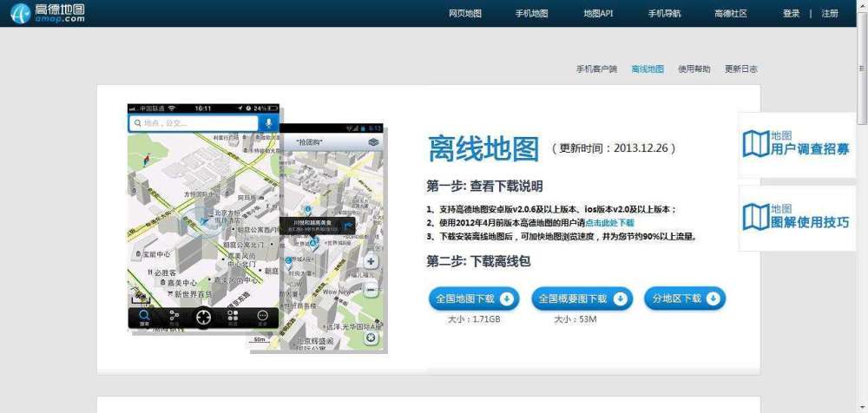Click the 第二步: 下载离线包 heading
Screen dimensions: 868x413
pyautogui.click(x=478, y=261)
